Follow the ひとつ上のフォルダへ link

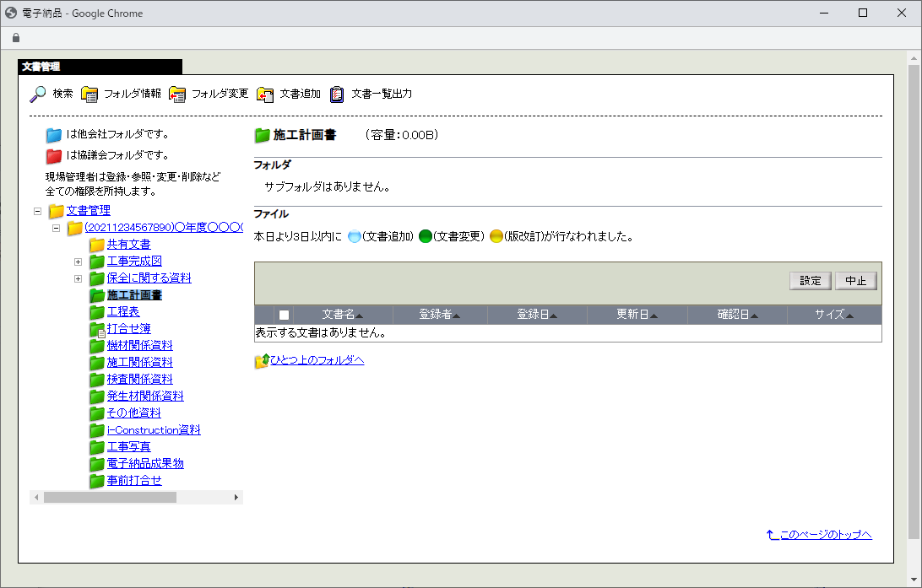pyautogui.click(x=317, y=360)
